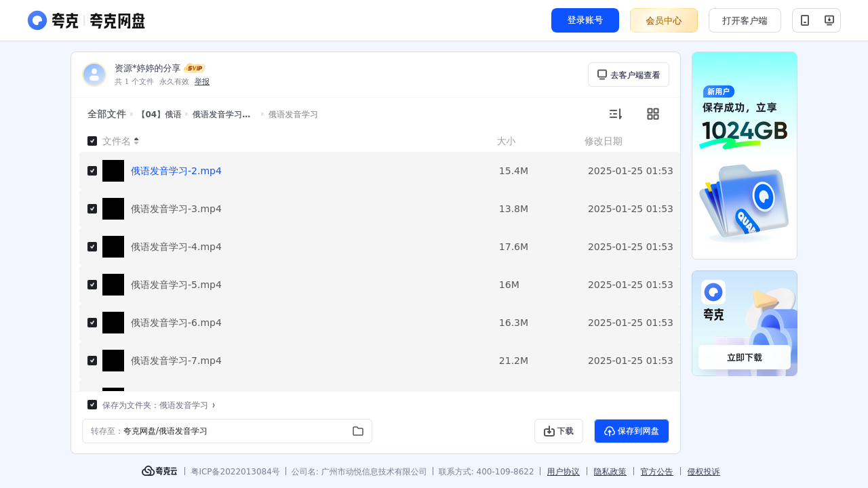Click the 夸克云 logo in footer

[159, 471]
